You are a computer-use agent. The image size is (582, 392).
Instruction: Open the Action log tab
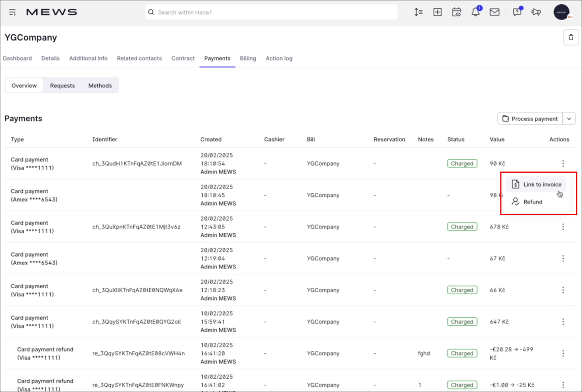pyautogui.click(x=279, y=58)
